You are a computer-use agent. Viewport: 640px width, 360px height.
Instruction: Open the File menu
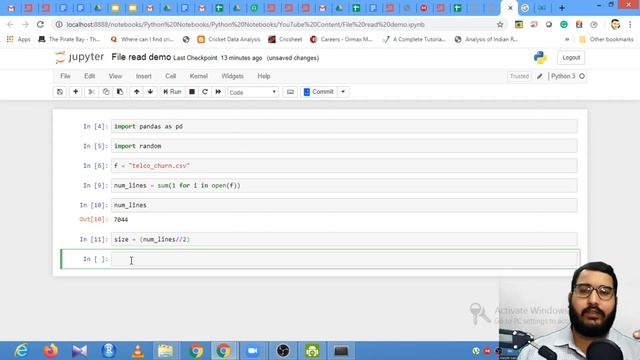[65, 76]
